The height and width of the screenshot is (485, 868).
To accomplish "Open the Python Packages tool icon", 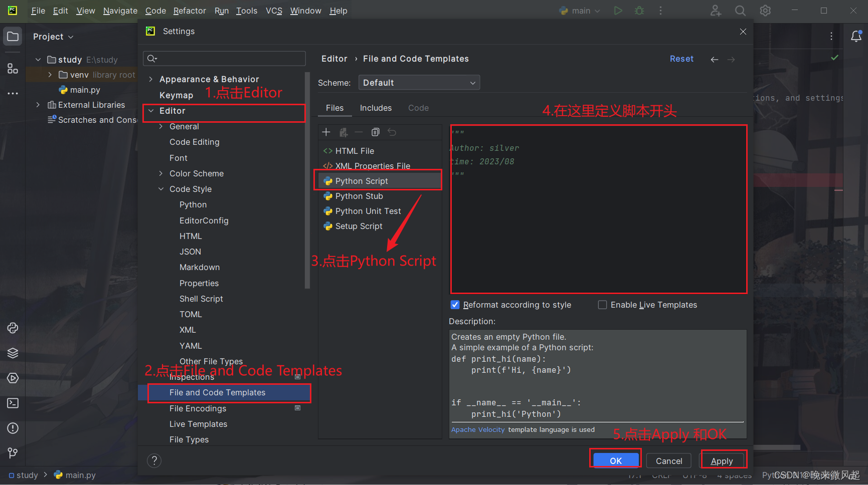I will coord(13,328).
